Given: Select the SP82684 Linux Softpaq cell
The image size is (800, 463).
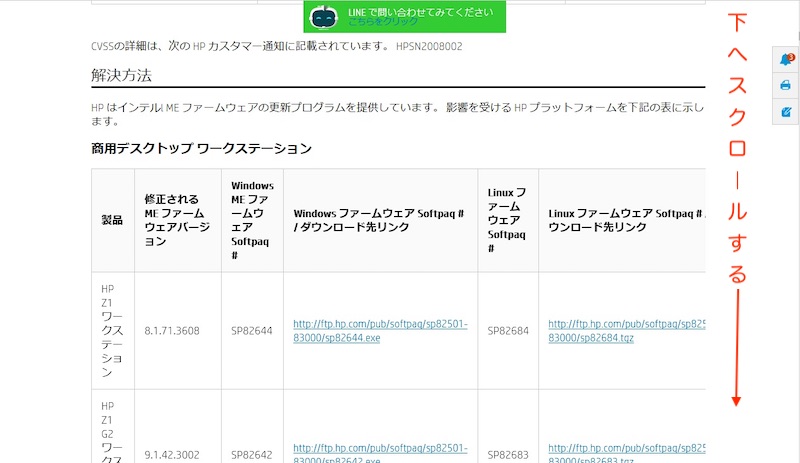Looking at the screenshot, I should [x=508, y=330].
